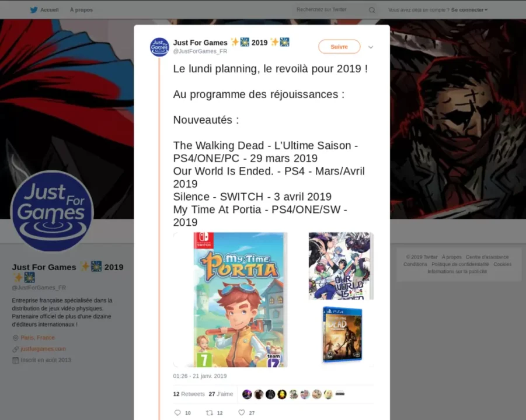526x420 pixels.
Task: Like the tweet with heart icon
Action: (242, 412)
